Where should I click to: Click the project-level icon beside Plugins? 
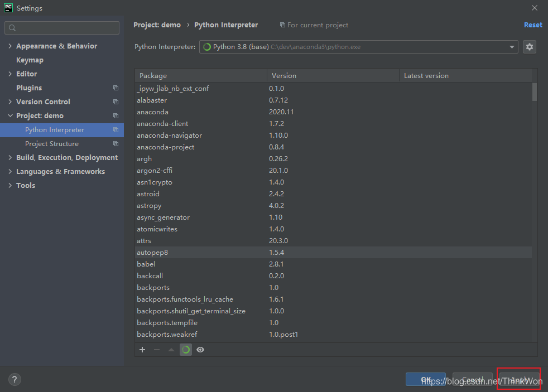tap(116, 88)
